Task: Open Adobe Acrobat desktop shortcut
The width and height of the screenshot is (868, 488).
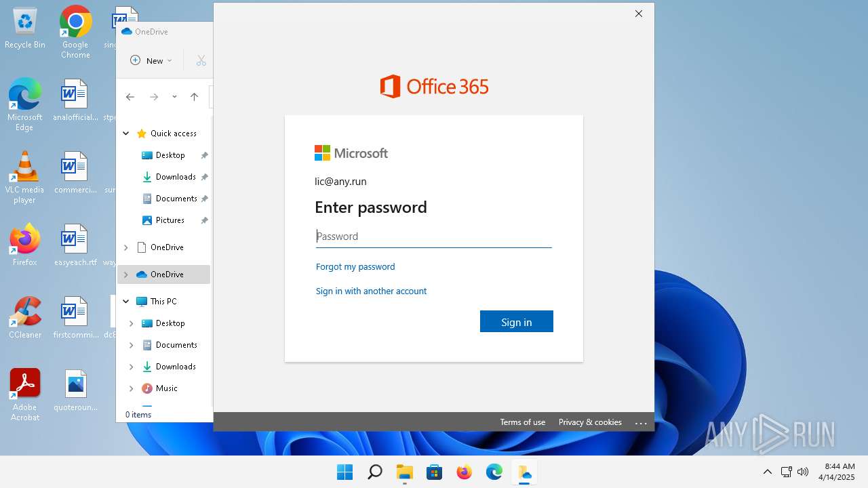Action: coord(25,394)
